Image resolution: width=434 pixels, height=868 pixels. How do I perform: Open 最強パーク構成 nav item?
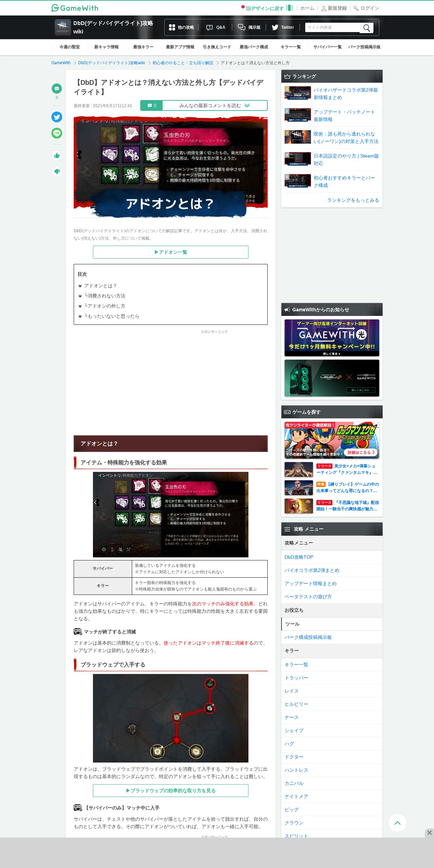click(x=254, y=47)
